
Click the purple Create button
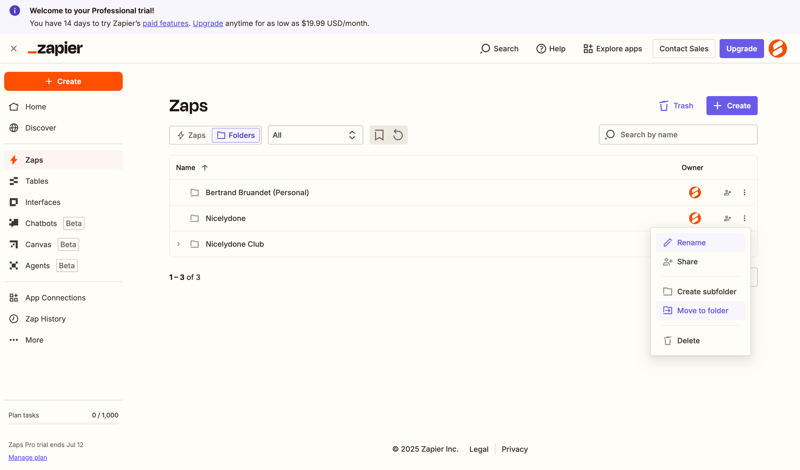point(732,106)
